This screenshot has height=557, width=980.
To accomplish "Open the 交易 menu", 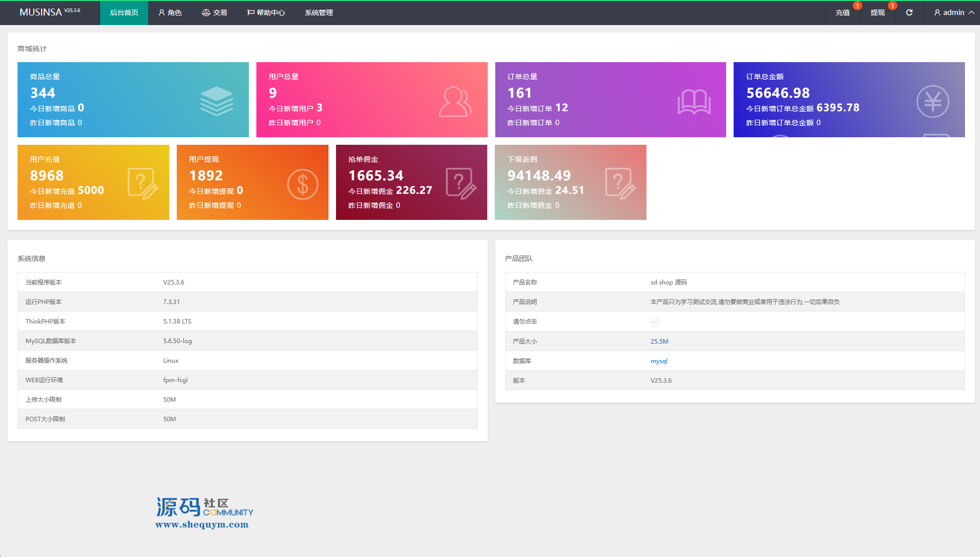I will pyautogui.click(x=214, y=13).
